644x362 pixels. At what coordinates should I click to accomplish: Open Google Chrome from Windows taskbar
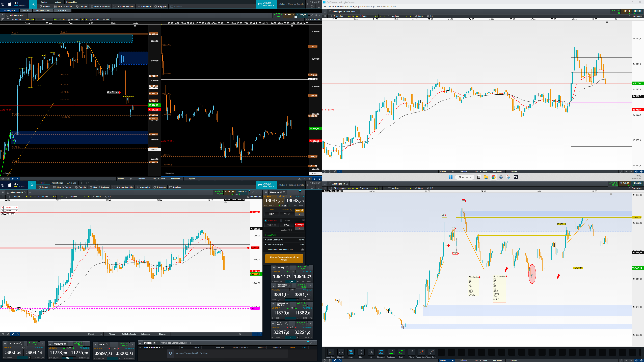(x=493, y=177)
